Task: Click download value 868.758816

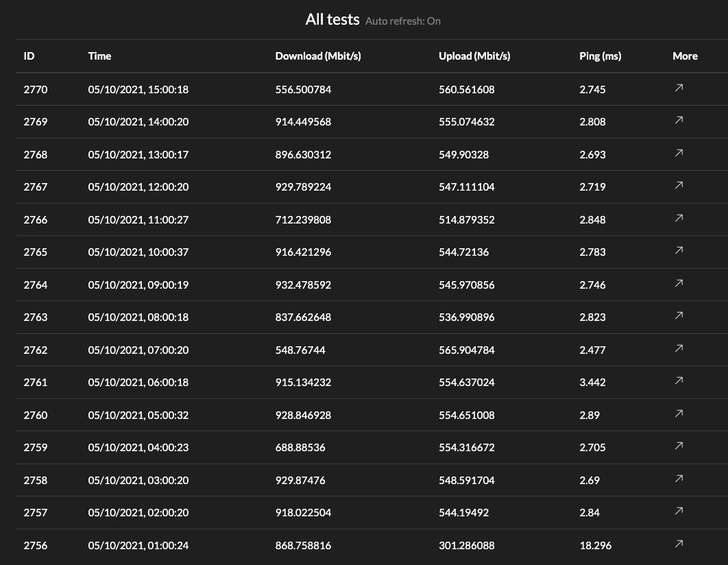Action: (303, 546)
